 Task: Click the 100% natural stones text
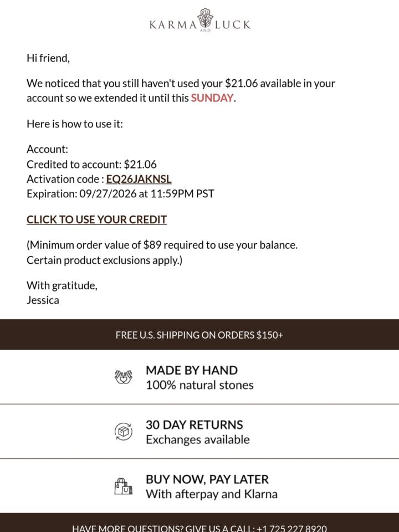click(199, 385)
